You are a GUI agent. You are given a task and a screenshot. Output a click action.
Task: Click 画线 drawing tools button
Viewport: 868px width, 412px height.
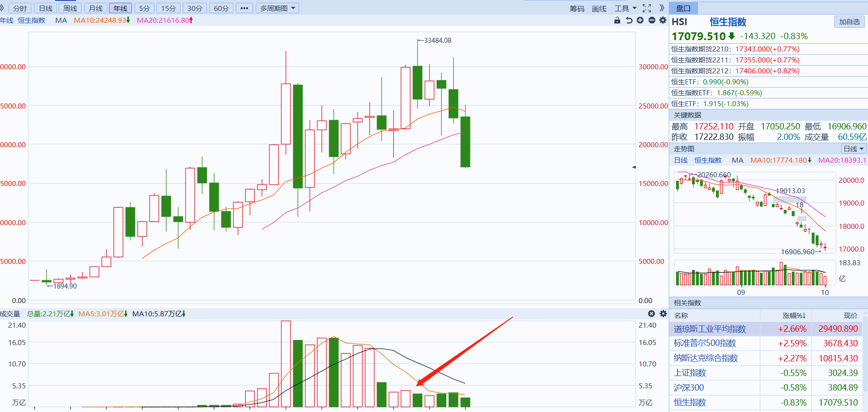click(599, 9)
